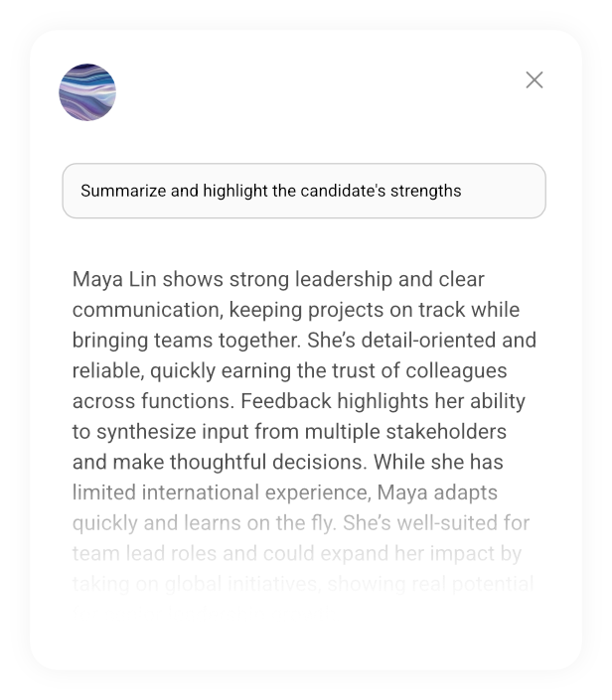Click the words 'clear' at the first summary line's end
The height and width of the screenshot is (700, 612).
tap(461, 279)
